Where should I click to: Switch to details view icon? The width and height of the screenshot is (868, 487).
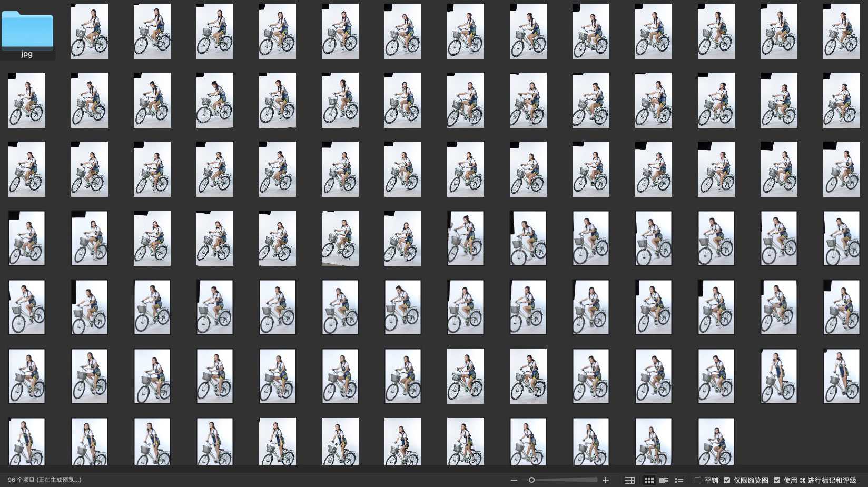pyautogui.click(x=664, y=480)
